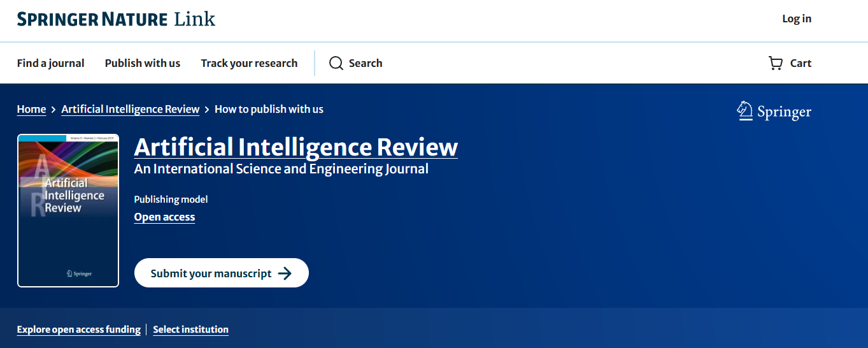Open the Publish with us menu

point(143,63)
